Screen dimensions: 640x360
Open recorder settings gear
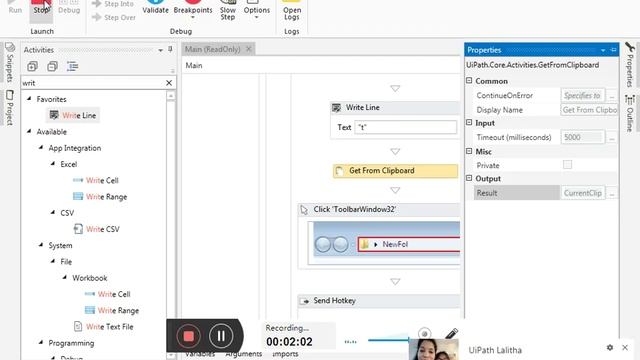click(610, 347)
